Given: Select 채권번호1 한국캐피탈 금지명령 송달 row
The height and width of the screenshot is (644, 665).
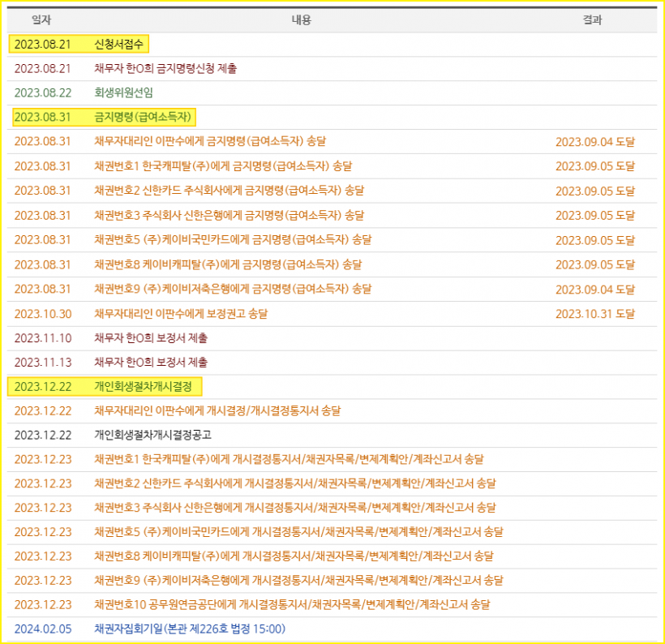Looking at the screenshot, I should (332, 166).
